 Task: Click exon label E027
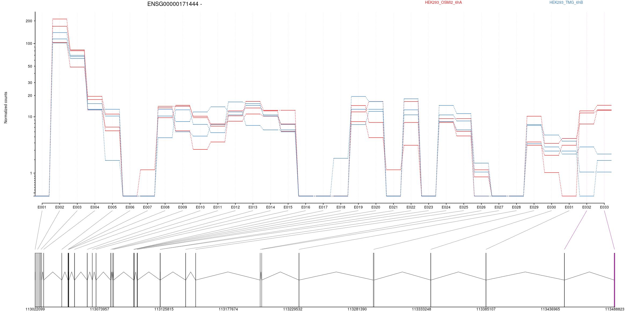point(499,207)
